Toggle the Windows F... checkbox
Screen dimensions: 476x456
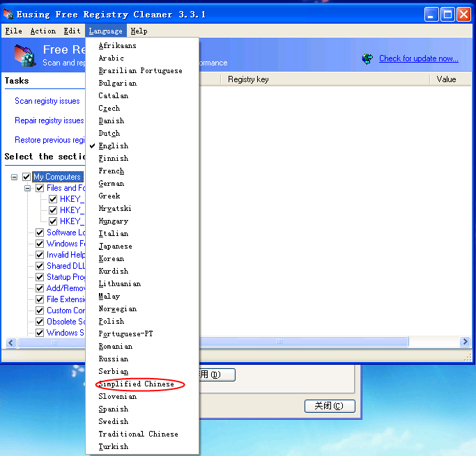[40, 244]
